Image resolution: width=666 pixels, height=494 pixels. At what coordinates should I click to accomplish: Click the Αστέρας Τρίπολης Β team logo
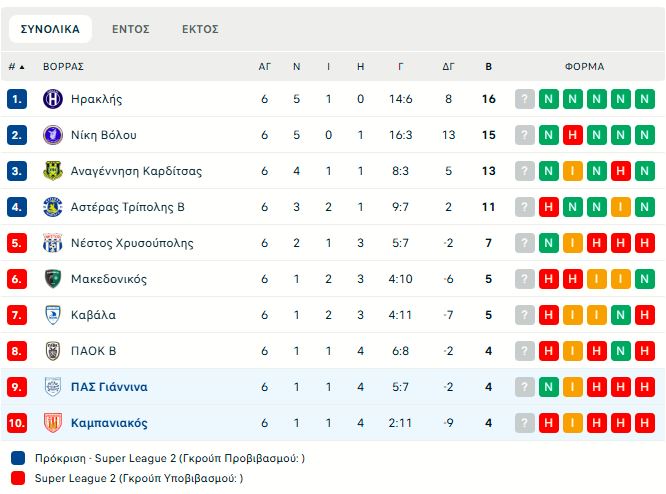(x=52, y=207)
